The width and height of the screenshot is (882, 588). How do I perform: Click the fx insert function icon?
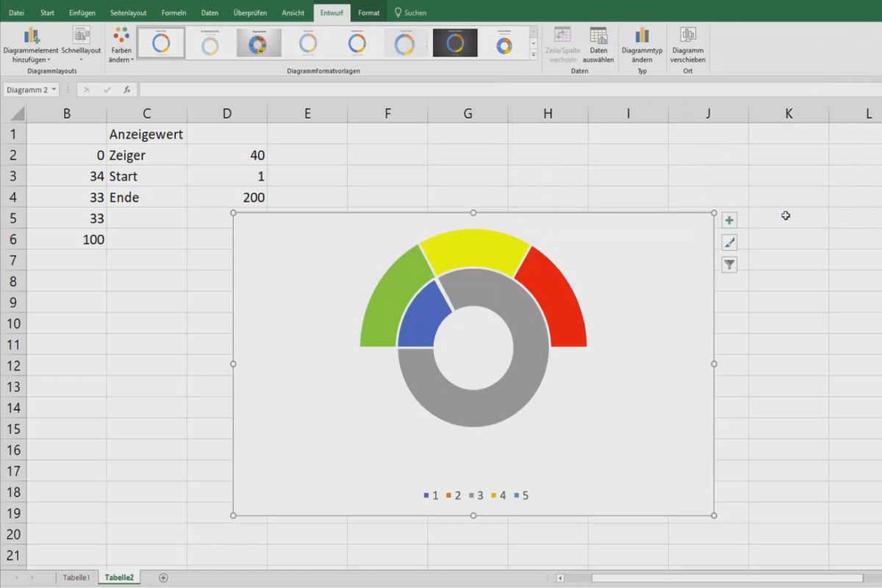(x=126, y=89)
